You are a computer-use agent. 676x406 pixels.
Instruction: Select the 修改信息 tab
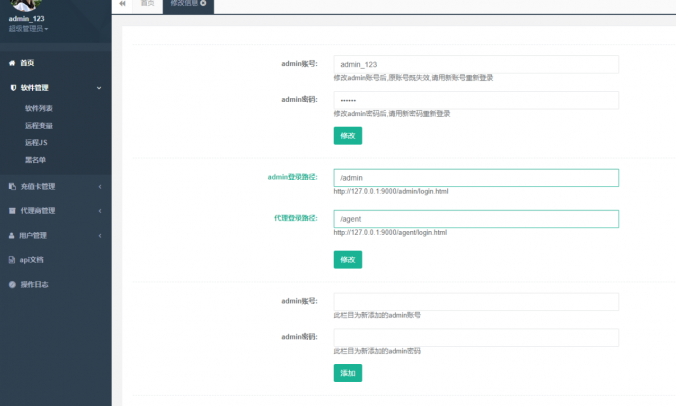(184, 3)
